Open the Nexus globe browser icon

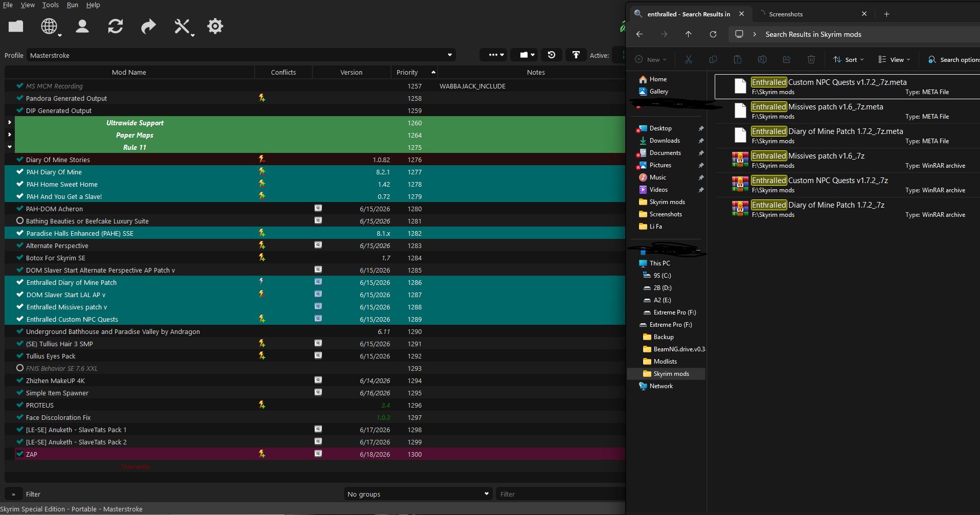pos(50,26)
